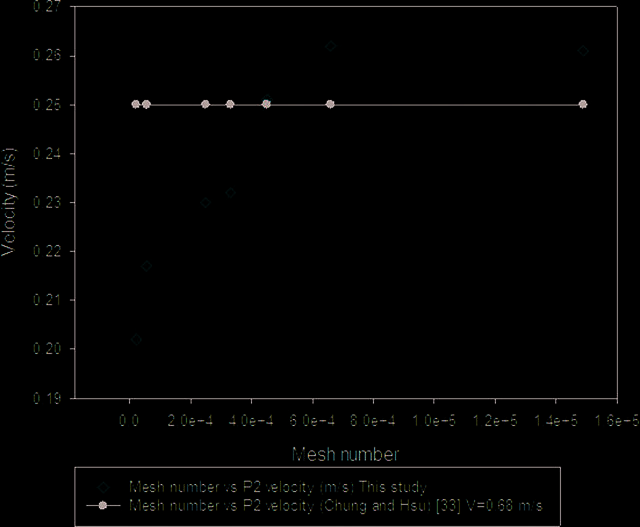The height and width of the screenshot is (527, 640).
Task: Click the legend diamond symbol for This study
Action: (x=103, y=487)
